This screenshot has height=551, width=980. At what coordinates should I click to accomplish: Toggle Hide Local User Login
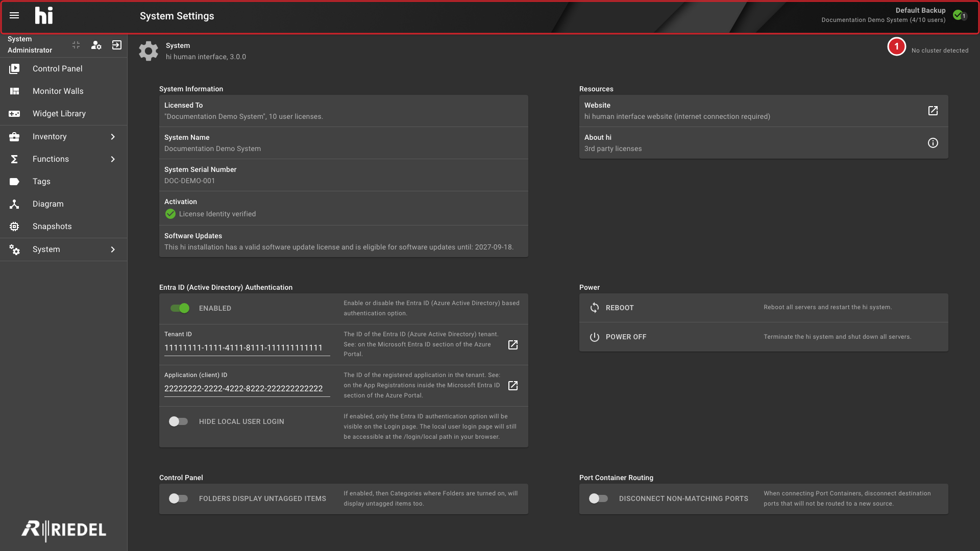179,421
